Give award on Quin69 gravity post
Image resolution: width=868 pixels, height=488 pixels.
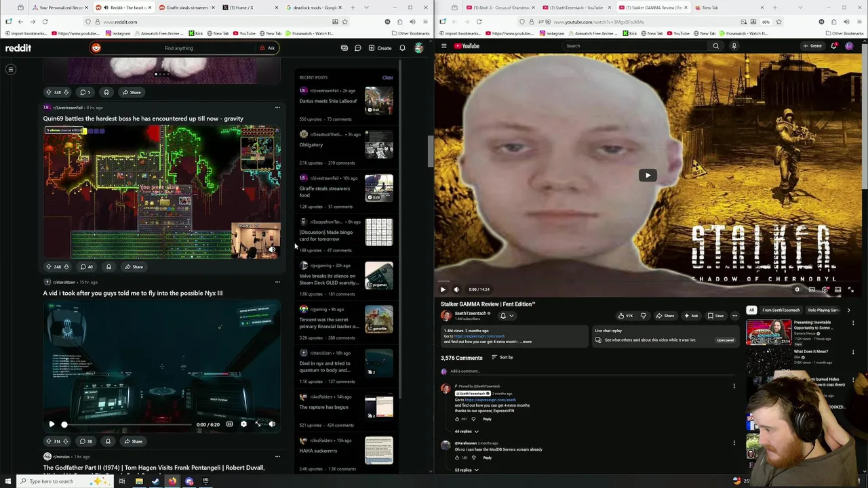pos(108,266)
